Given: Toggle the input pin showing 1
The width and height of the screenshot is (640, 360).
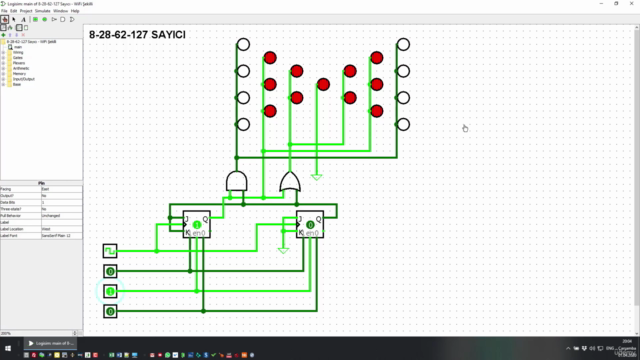Looking at the screenshot, I should tap(110, 291).
